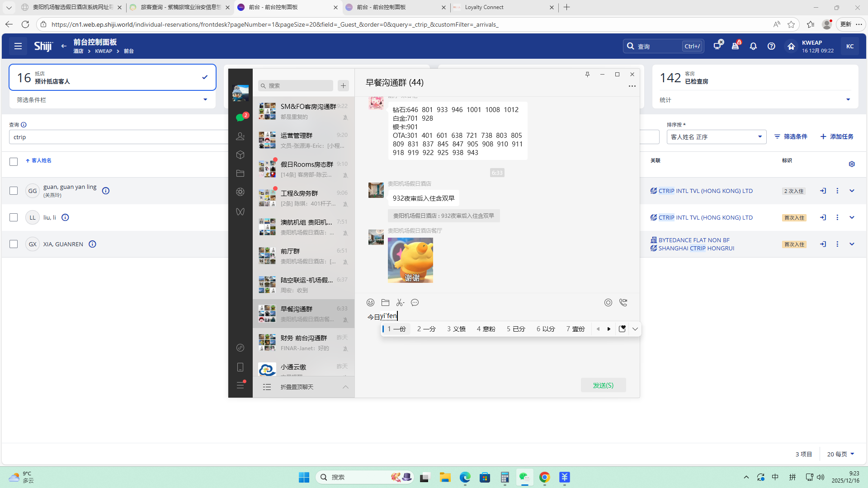
Task: Toggle the select-all guests checkbox
Action: pyautogui.click(x=14, y=162)
